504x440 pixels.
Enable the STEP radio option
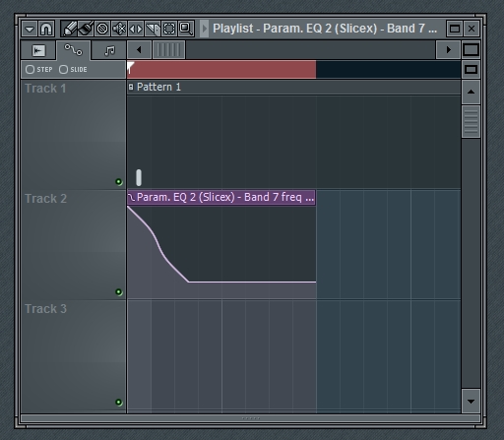pos(39,70)
